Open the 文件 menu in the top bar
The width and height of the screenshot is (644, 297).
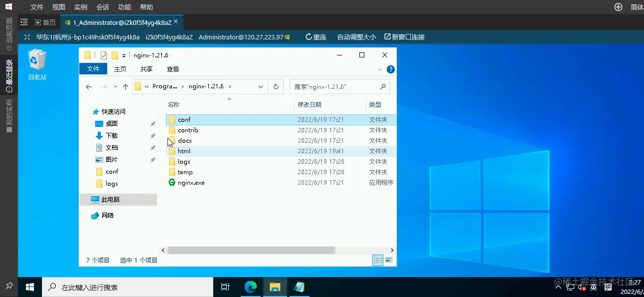click(37, 7)
